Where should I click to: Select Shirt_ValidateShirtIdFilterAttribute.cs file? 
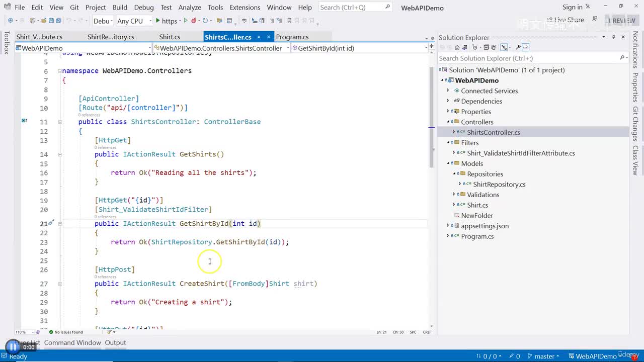(x=521, y=153)
